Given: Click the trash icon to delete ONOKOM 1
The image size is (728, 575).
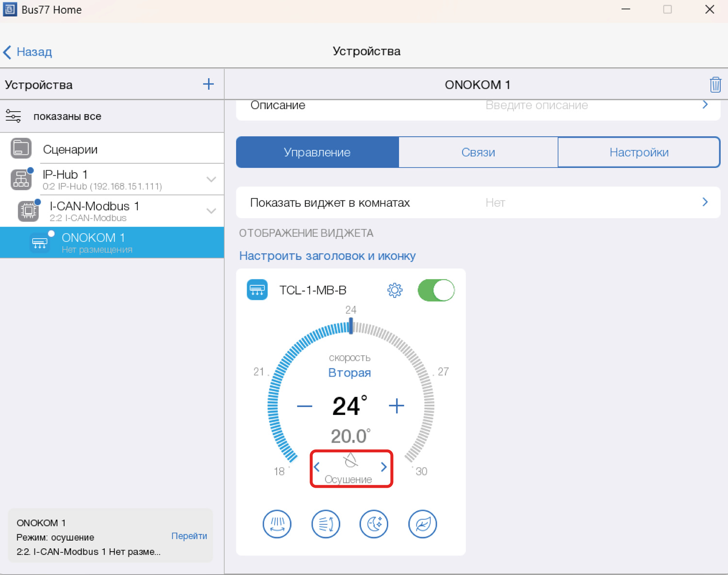Looking at the screenshot, I should pyautogui.click(x=715, y=84).
